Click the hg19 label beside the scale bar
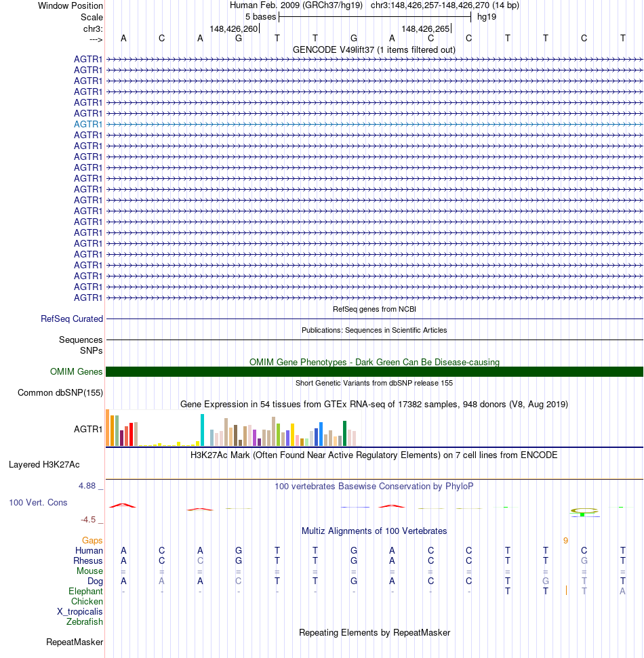 [487, 17]
